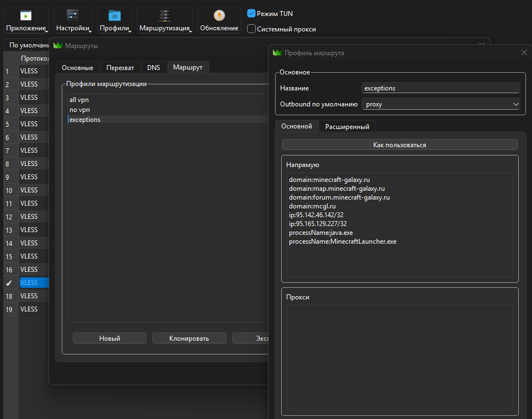The width and height of the screenshot is (532, 419).
Task: Open the Приложение toolbar menu icon
Action: 26,16
